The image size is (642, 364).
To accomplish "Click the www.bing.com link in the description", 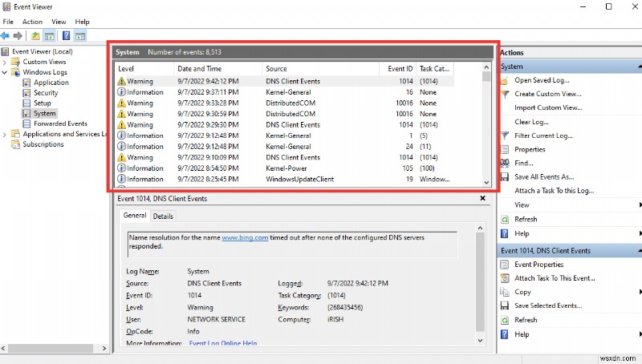I will tap(244, 238).
